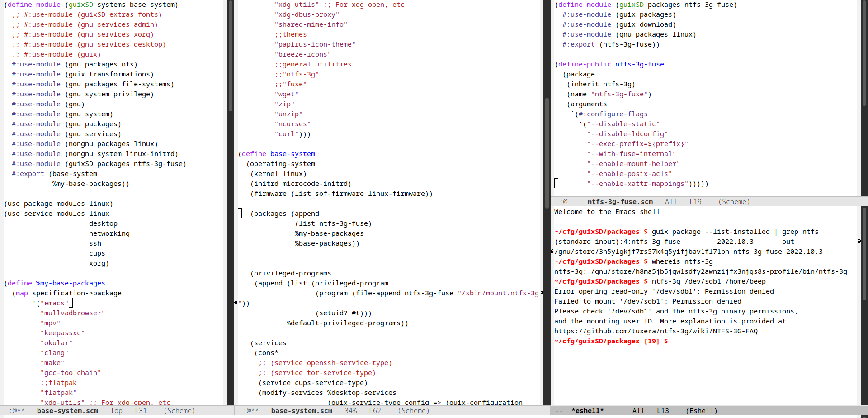Click 'Welcome to the Emacs shell' text
Screen dimensions: 868x418
click(x=607, y=212)
